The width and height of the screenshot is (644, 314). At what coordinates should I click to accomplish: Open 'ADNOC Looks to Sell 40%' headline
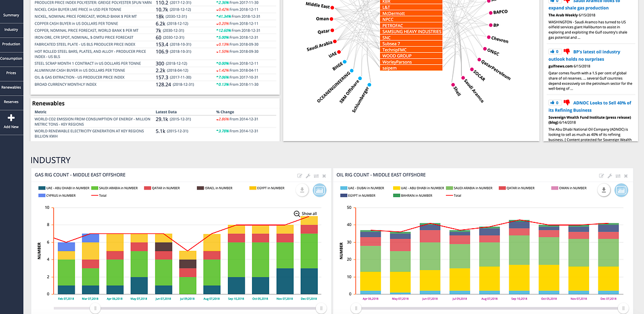(x=589, y=106)
